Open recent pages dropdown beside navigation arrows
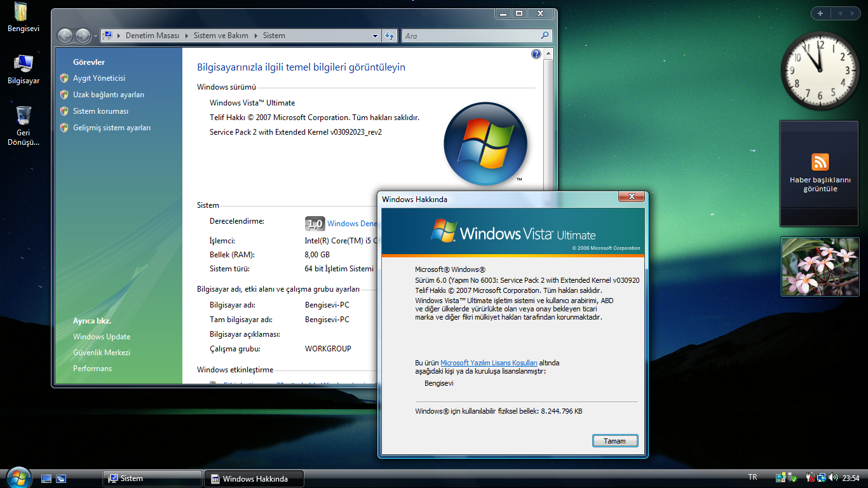This screenshot has height=488, width=868. tap(95, 36)
